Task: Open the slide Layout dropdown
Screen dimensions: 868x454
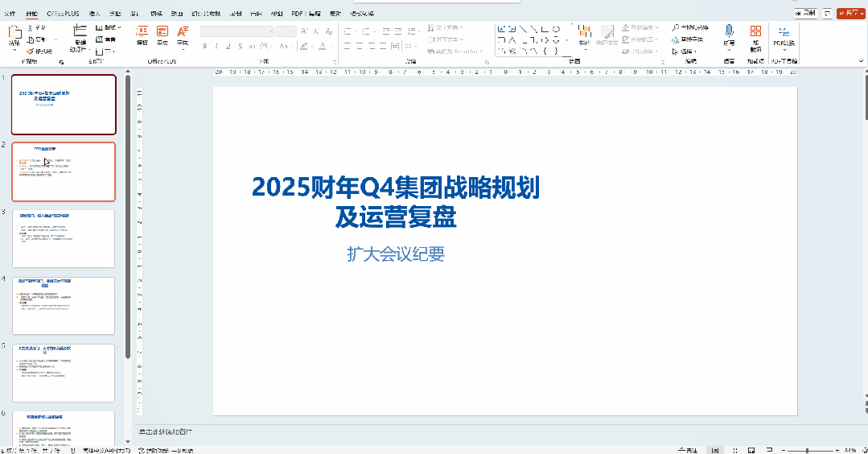Action: pyautogui.click(x=108, y=27)
